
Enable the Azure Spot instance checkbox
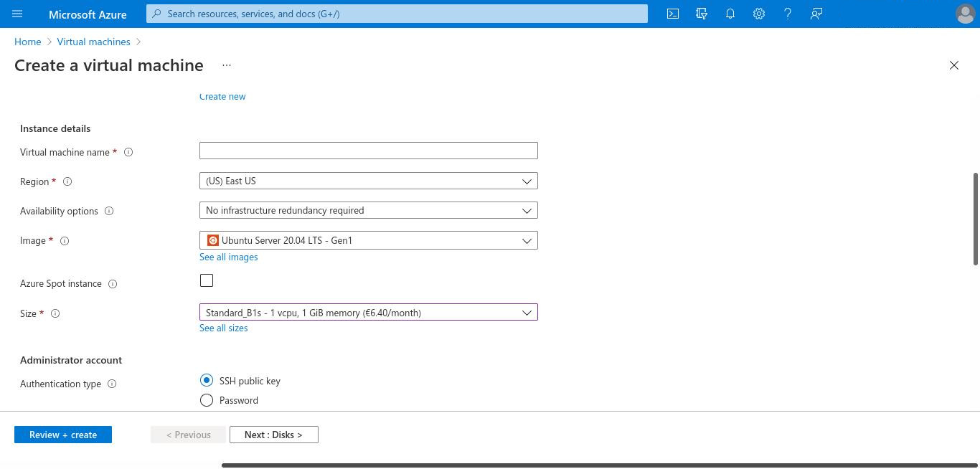click(207, 280)
